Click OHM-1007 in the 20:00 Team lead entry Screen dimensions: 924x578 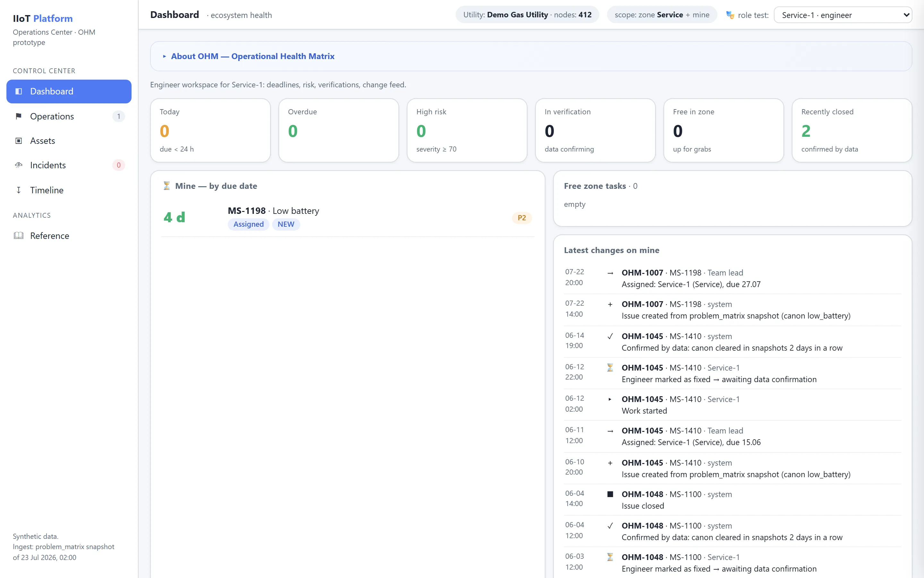(x=642, y=273)
